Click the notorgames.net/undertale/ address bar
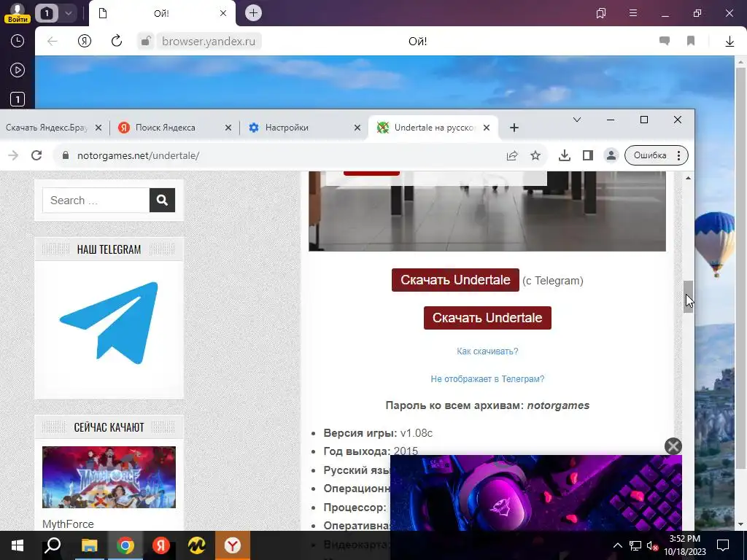 281,155
